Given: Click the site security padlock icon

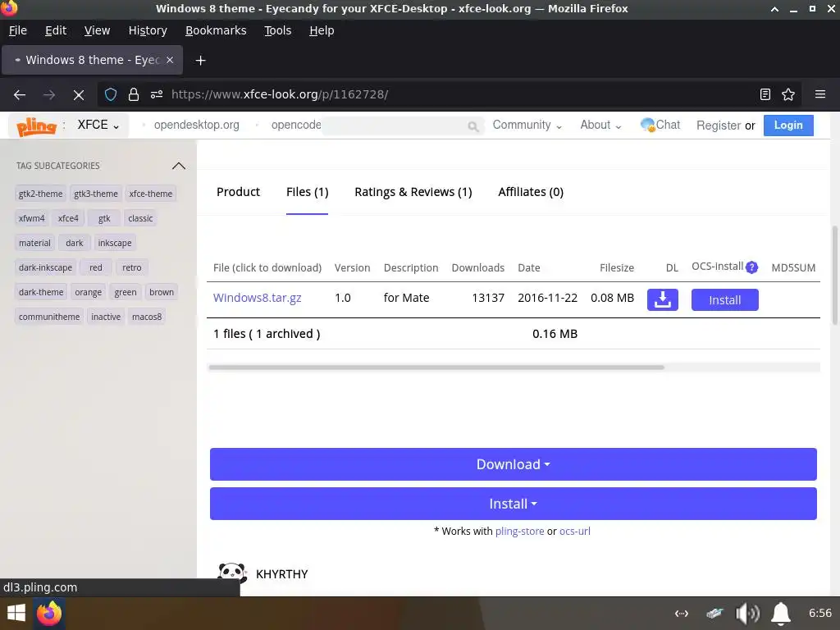Looking at the screenshot, I should (x=134, y=94).
